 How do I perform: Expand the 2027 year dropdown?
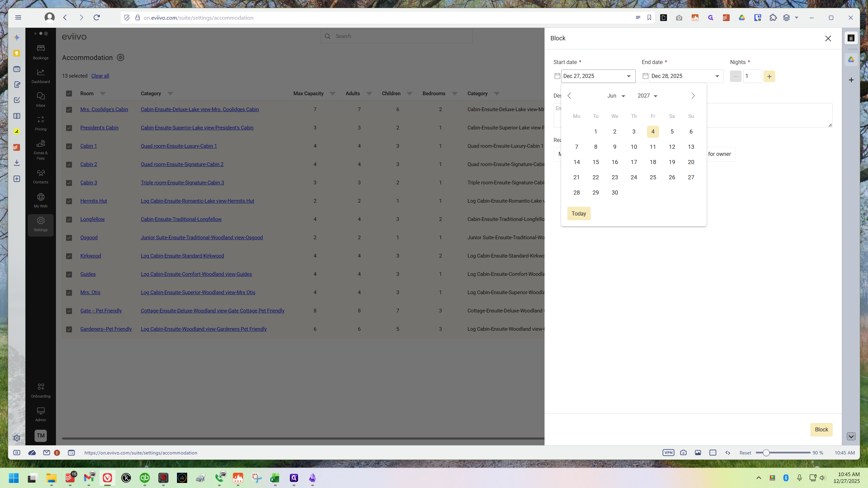click(648, 96)
